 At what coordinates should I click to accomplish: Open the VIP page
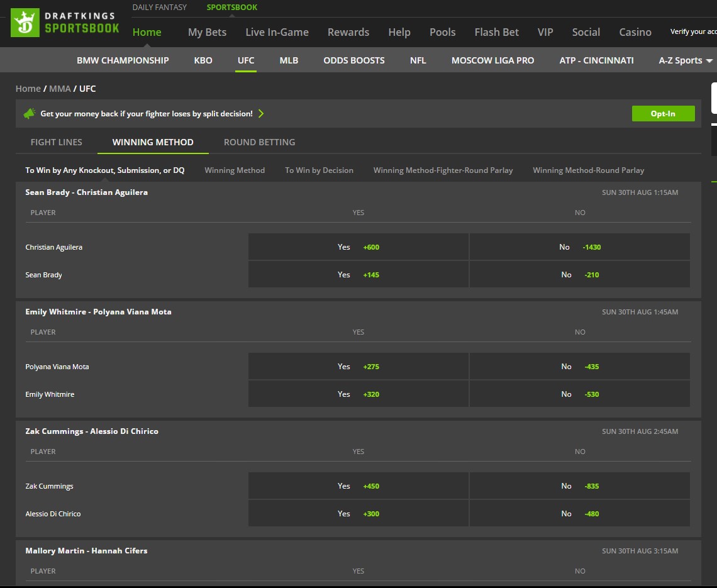coord(545,32)
